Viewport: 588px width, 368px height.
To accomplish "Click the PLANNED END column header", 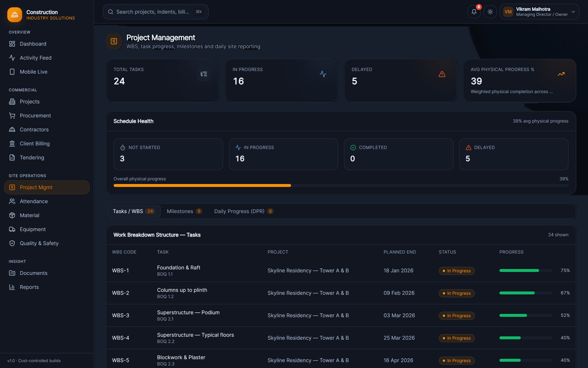I will coord(400,252).
